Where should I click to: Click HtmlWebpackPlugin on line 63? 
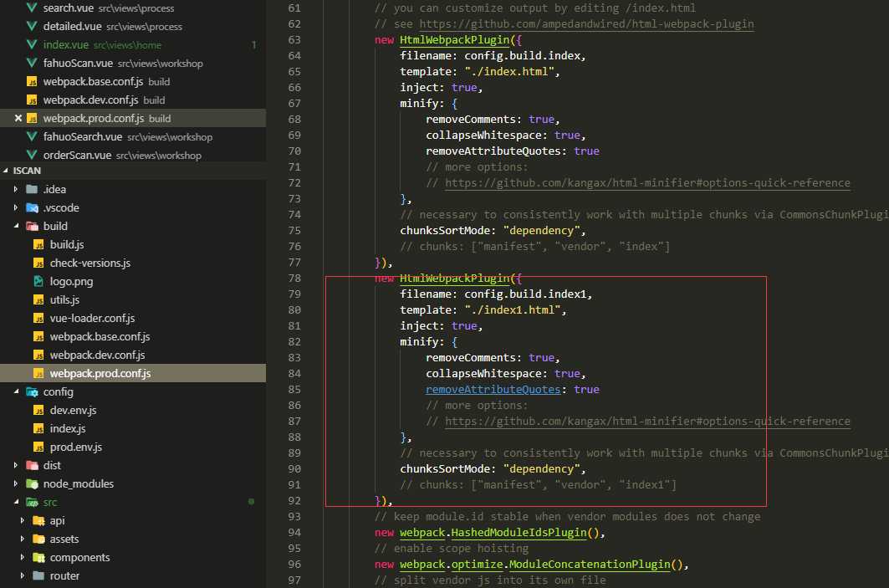pyautogui.click(x=454, y=39)
